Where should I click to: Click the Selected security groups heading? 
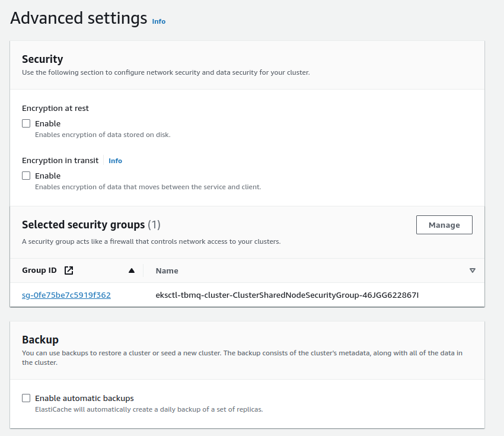point(83,225)
